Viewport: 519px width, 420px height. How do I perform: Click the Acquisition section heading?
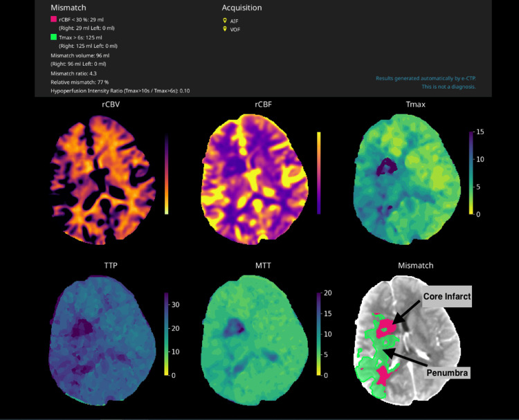click(x=242, y=8)
